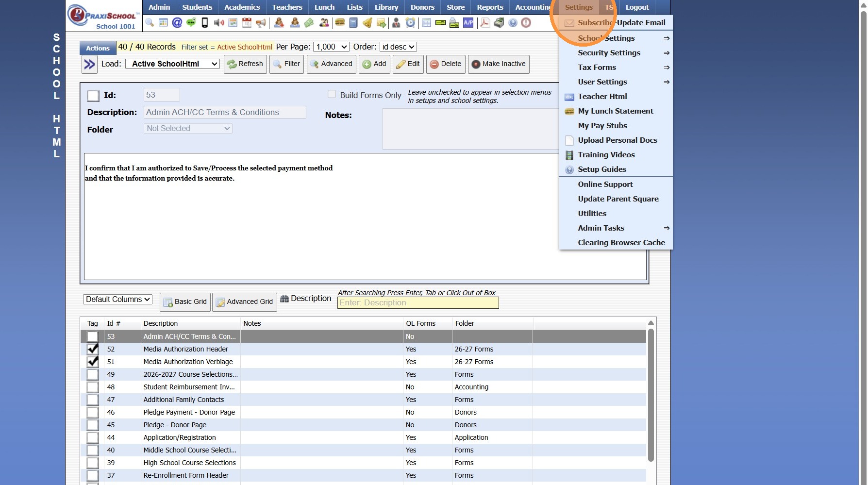Screen dimensions: 868x485
Task: Click the Make Inactive button
Action: (499, 64)
